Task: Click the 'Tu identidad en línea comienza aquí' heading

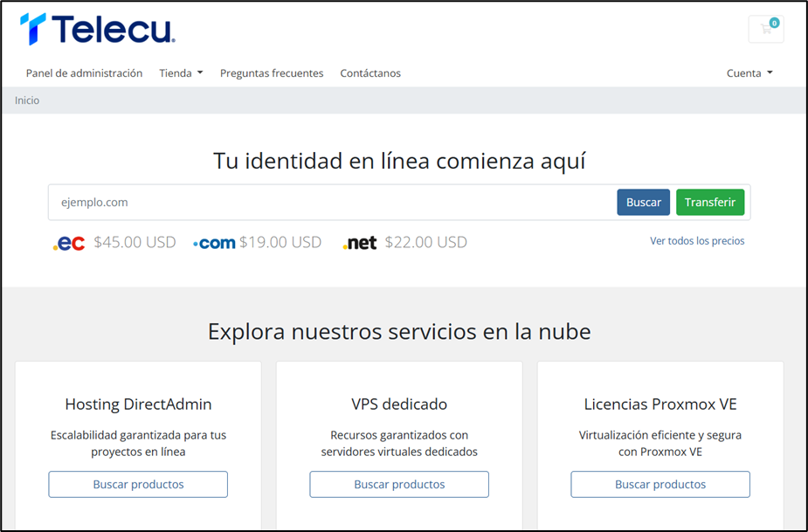Action: click(x=399, y=161)
